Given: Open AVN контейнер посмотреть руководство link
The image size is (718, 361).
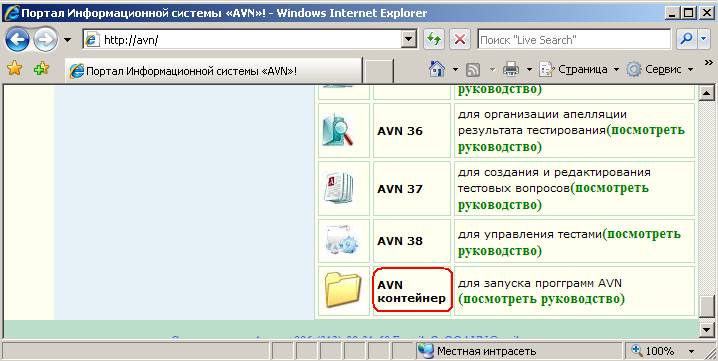Looking at the screenshot, I should click(x=541, y=299).
